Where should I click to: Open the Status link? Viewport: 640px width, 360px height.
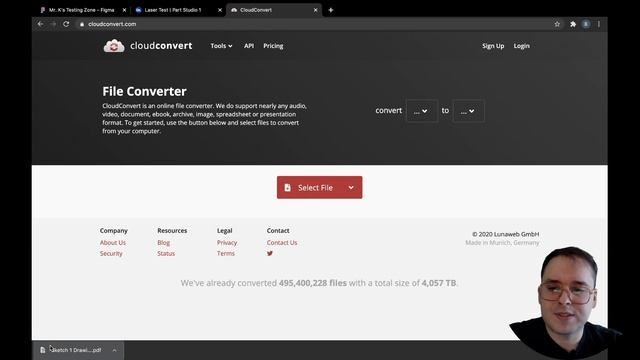tap(166, 253)
